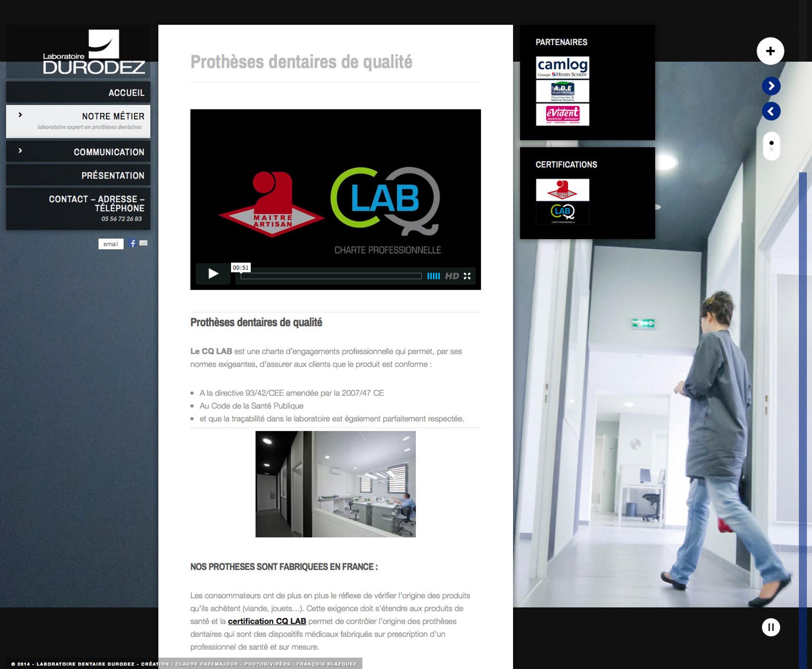This screenshot has width=812, height=669.
Task: Click footer credit Claude Cazemajour
Action: [206, 664]
